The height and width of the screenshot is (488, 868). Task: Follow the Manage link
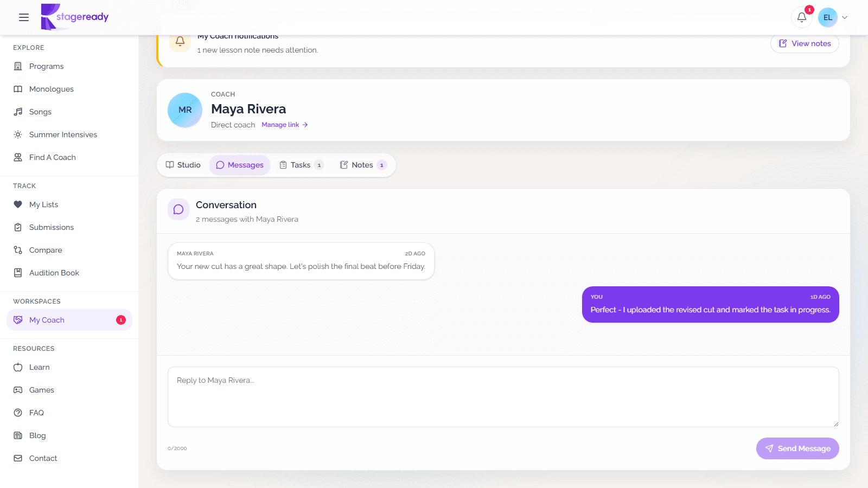click(285, 125)
